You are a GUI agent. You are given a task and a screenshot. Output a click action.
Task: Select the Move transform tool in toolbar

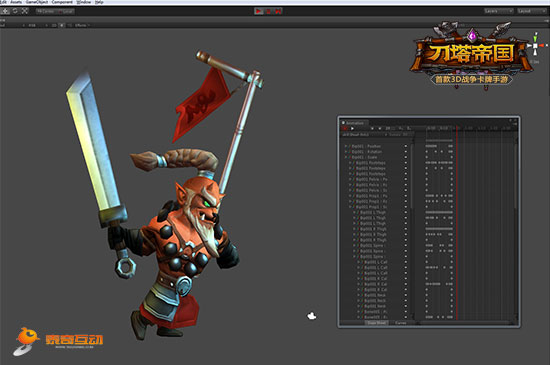(x=5, y=11)
